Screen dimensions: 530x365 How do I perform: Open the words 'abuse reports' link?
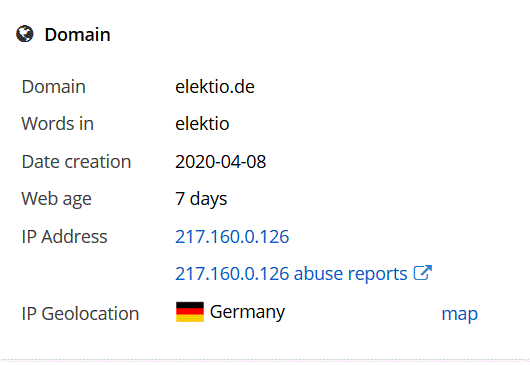[x=351, y=273]
